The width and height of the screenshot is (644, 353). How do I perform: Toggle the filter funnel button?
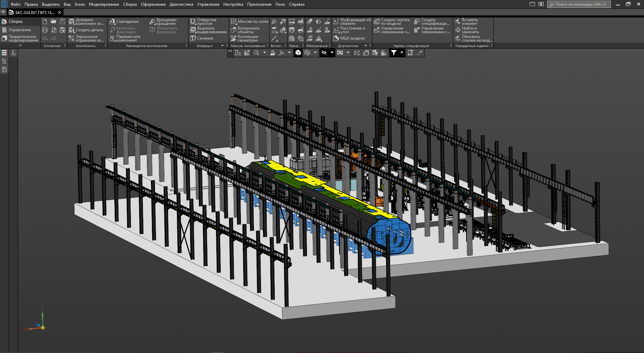tap(394, 53)
